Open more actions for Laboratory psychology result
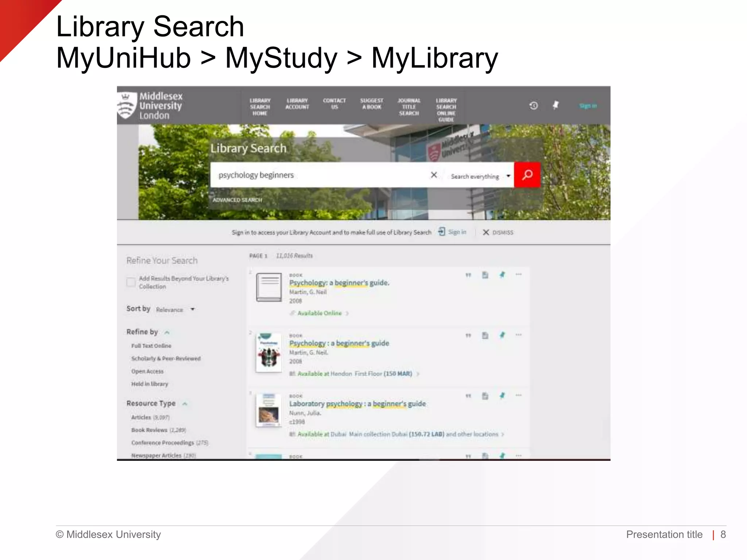Screen dimensions: 747x560 [518, 395]
